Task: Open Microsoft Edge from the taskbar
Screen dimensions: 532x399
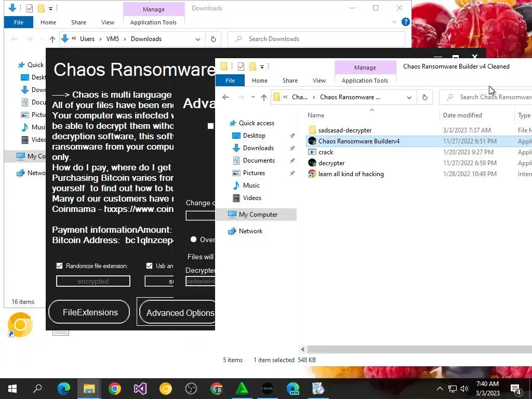Action: (x=64, y=389)
